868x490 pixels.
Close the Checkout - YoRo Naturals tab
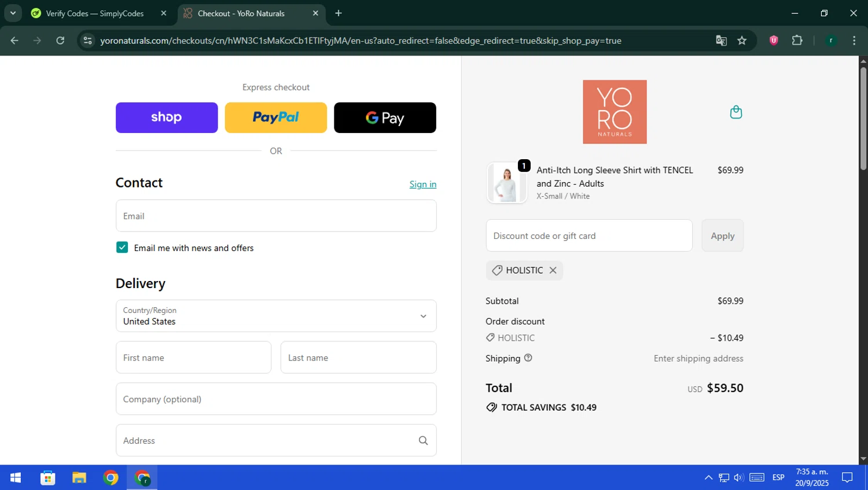pos(315,13)
